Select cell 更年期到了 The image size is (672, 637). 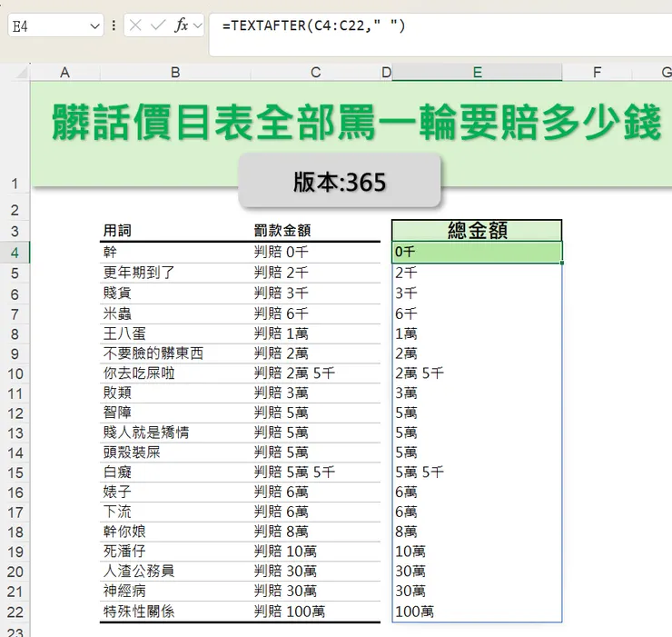(175, 273)
